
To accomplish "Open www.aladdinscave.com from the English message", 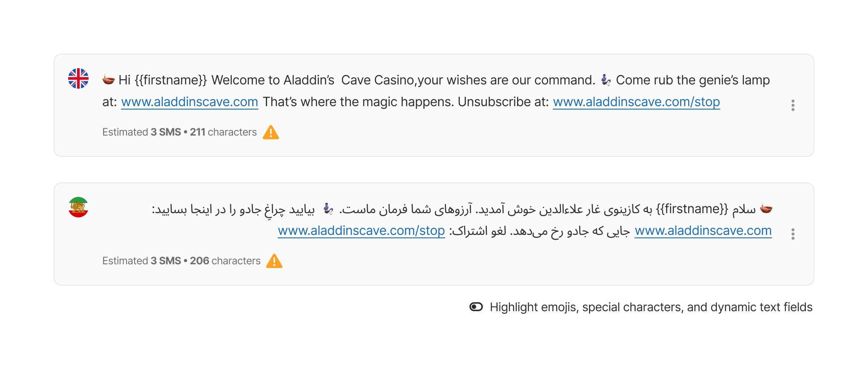I will pos(190,102).
